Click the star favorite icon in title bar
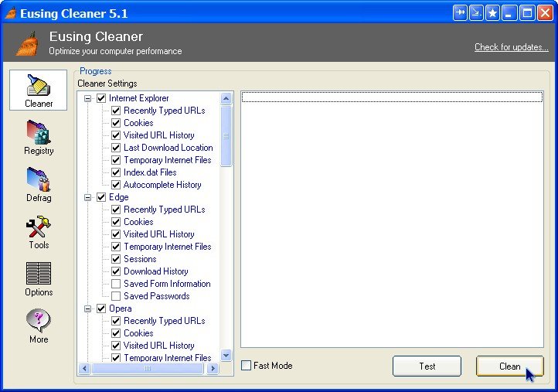This screenshot has width=558, height=392. tap(492, 13)
